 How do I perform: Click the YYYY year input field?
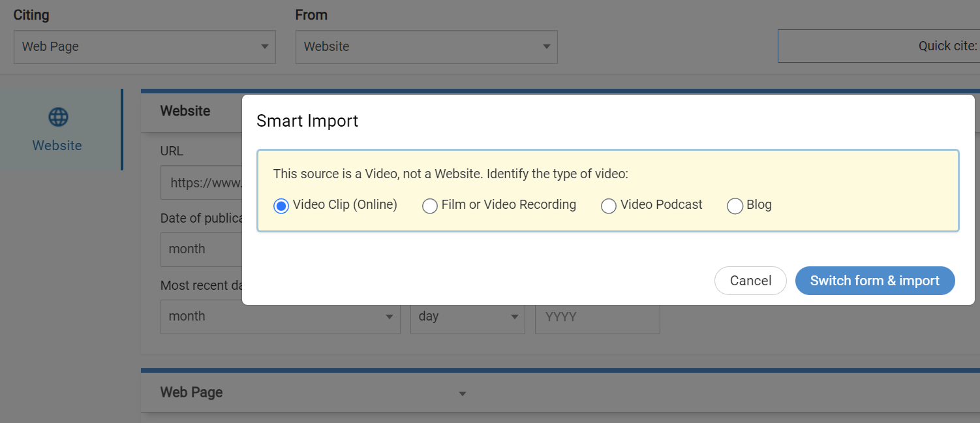[x=597, y=317]
